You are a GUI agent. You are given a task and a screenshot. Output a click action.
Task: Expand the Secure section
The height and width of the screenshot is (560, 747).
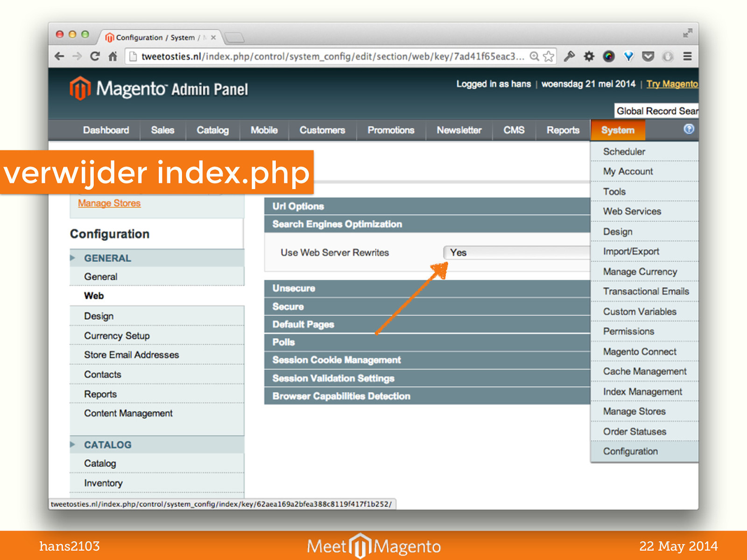point(427,307)
